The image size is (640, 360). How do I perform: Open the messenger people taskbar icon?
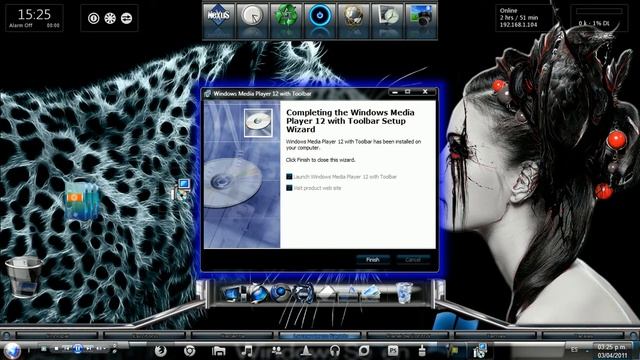[x=277, y=351]
